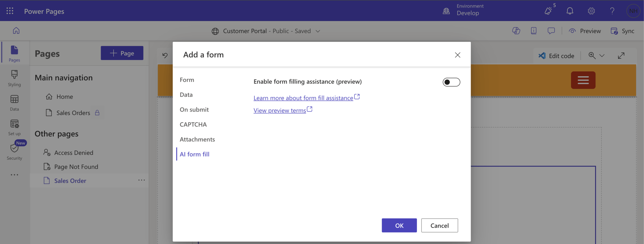The image size is (644, 244).
Task: Switch to the CAPTCHA tab
Action: tap(193, 124)
